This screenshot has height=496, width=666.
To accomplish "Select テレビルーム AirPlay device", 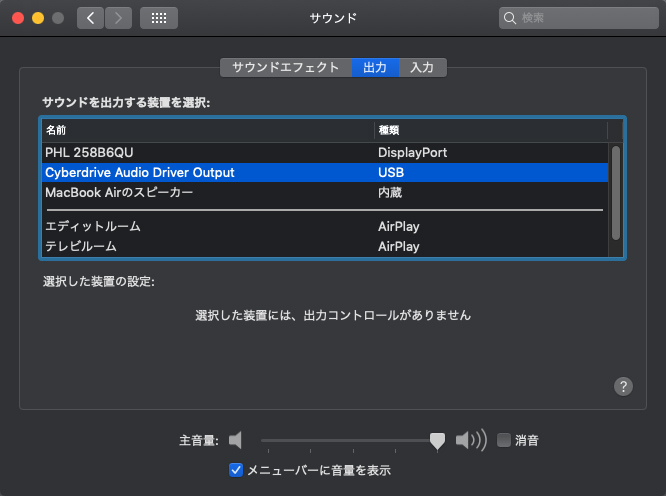I will (x=325, y=246).
